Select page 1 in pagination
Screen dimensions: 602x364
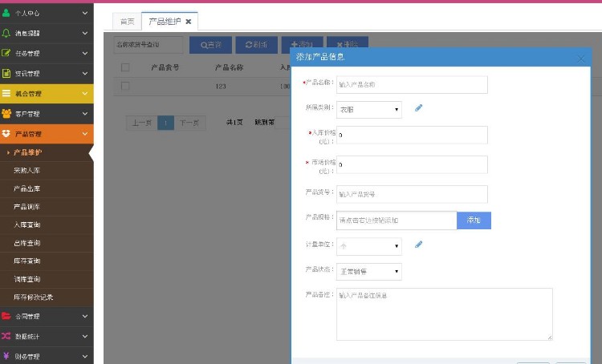click(166, 123)
